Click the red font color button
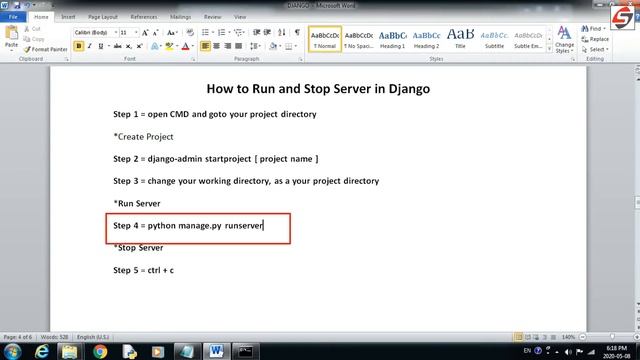 (185, 46)
